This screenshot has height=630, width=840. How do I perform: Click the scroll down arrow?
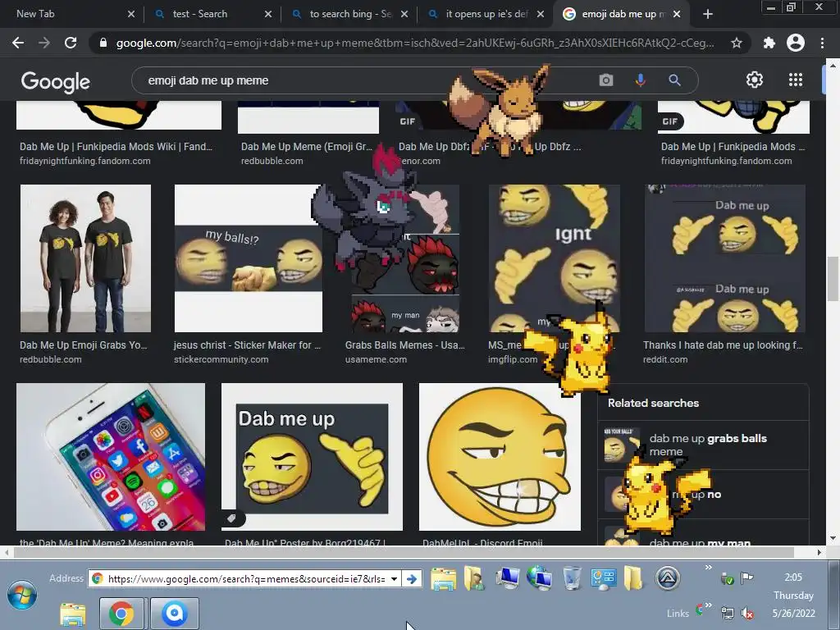click(x=833, y=538)
